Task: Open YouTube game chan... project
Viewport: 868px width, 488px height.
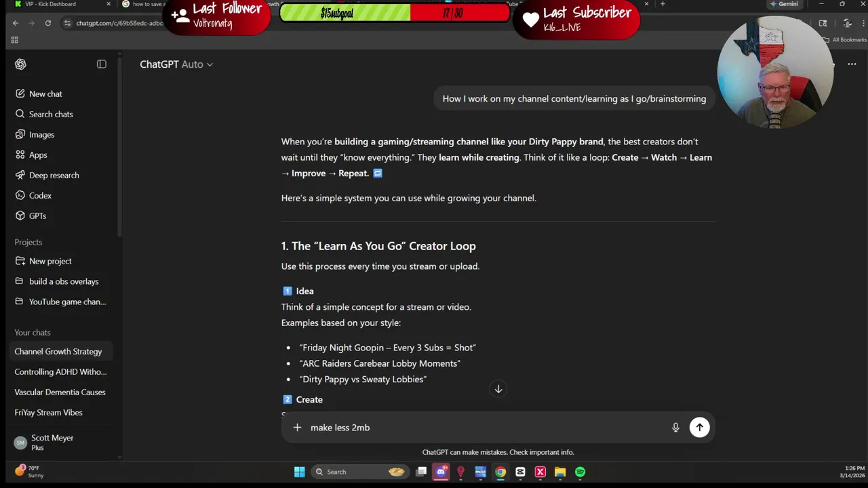Action: (x=62, y=302)
